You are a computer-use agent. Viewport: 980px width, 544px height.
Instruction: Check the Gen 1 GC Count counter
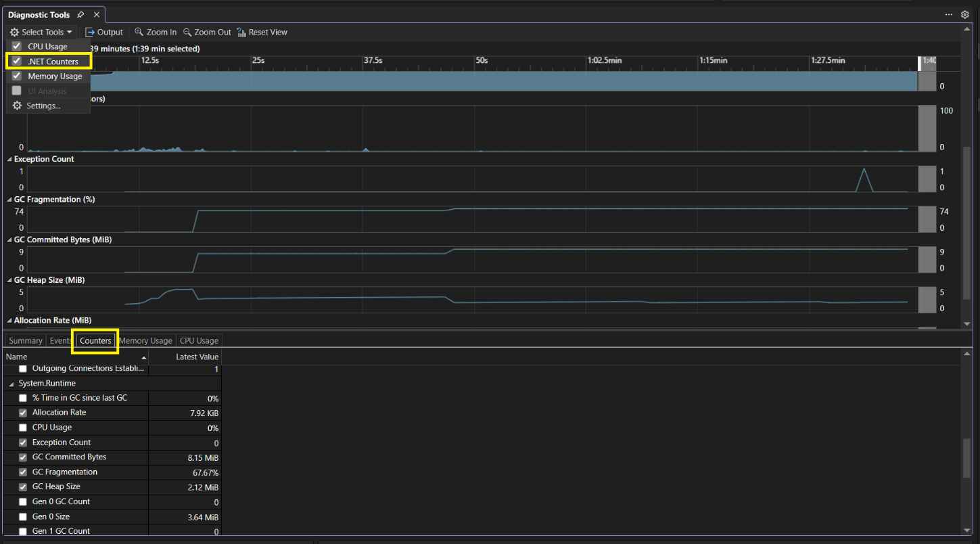tap(23, 532)
